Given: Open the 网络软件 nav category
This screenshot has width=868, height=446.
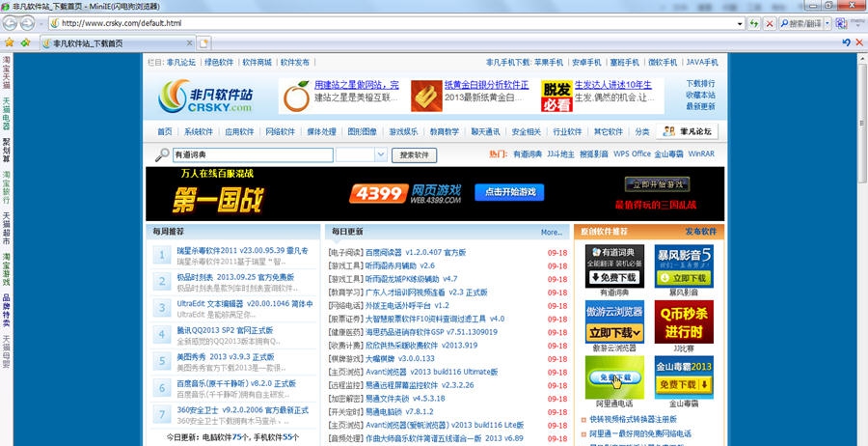Looking at the screenshot, I should 280,132.
